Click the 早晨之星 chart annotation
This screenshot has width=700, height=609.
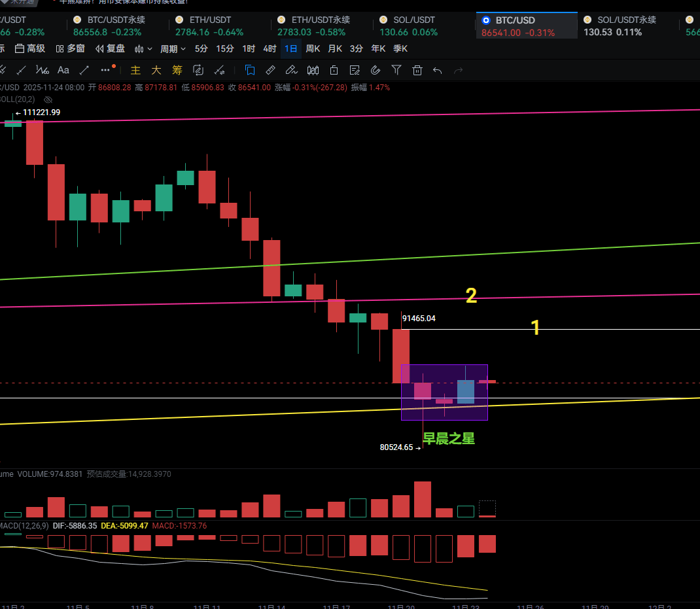[449, 439]
